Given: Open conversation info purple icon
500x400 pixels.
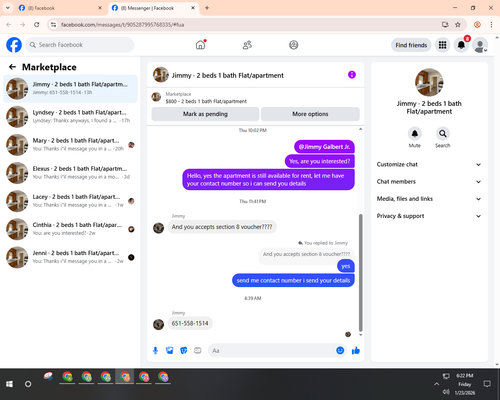Looking at the screenshot, I should tap(352, 75).
